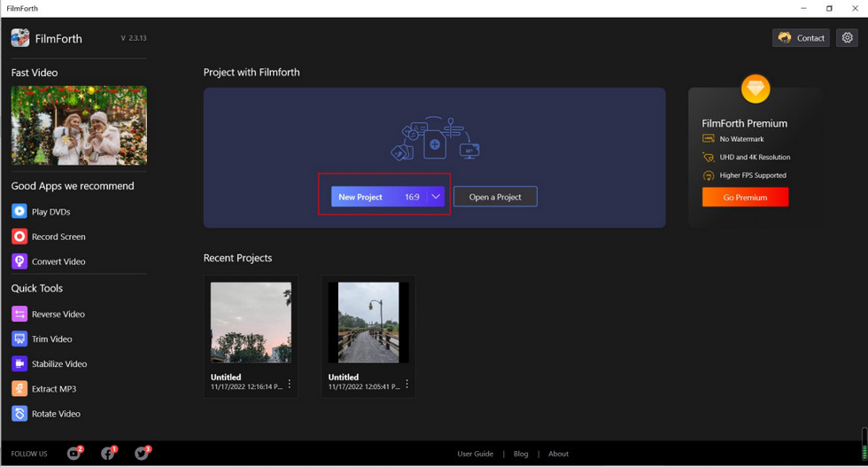Viewport: 868px width, 467px height.
Task: Click the No Watermark feature text
Action: (x=742, y=139)
